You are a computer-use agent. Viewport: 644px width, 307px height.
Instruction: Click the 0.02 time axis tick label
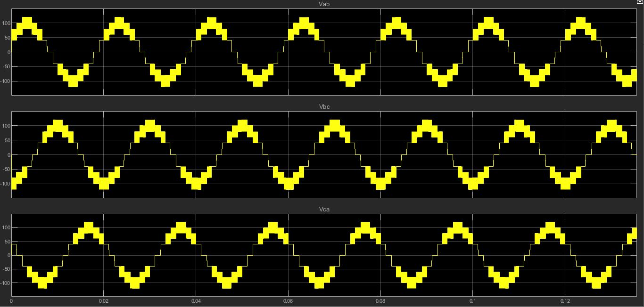(x=104, y=300)
